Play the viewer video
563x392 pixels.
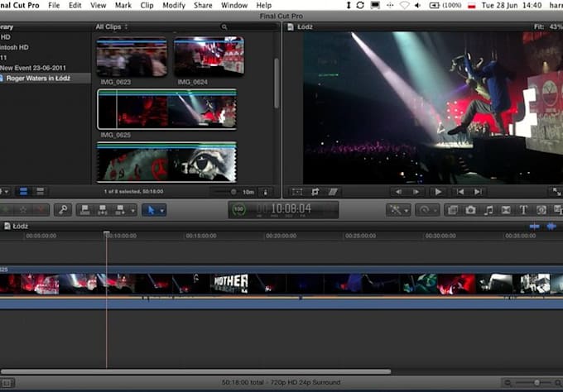[438, 192]
